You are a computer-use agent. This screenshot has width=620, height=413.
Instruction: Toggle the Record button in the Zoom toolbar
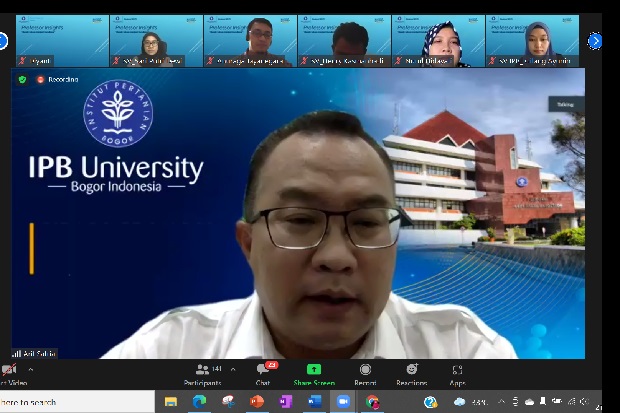(x=365, y=374)
